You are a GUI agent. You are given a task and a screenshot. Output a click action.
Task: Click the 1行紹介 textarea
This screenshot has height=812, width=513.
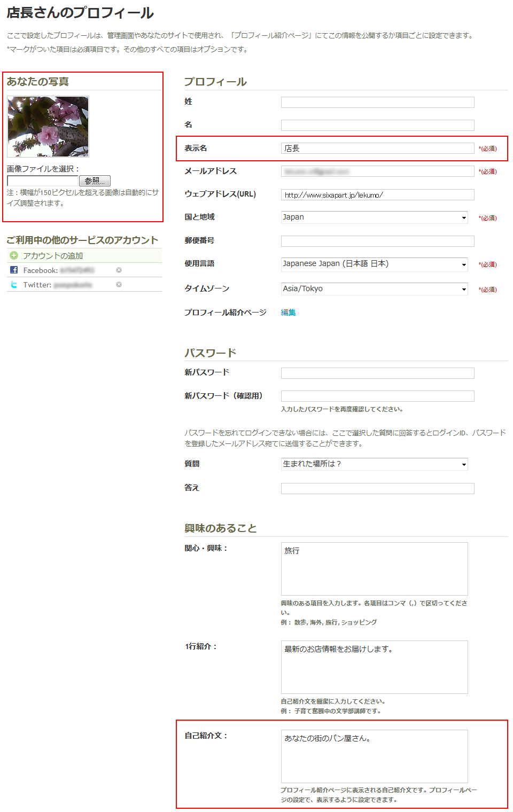point(375,667)
